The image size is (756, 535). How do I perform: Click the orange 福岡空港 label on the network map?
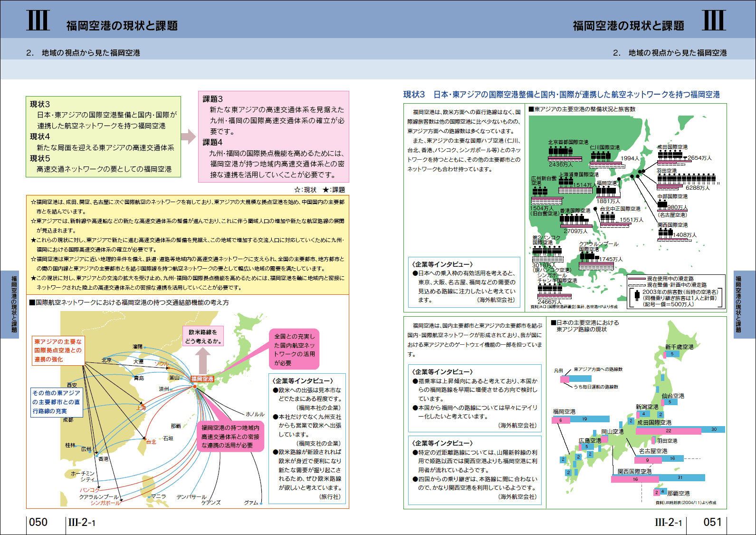(202, 379)
